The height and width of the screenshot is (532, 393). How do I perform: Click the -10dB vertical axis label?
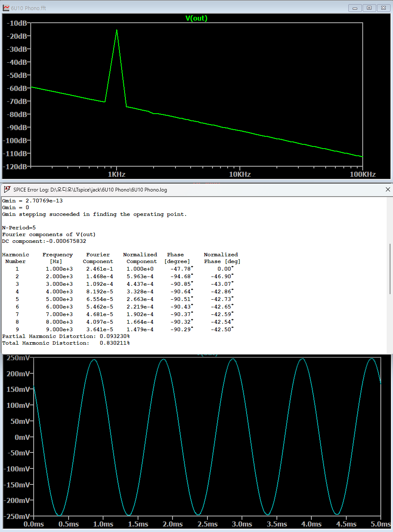click(18, 23)
